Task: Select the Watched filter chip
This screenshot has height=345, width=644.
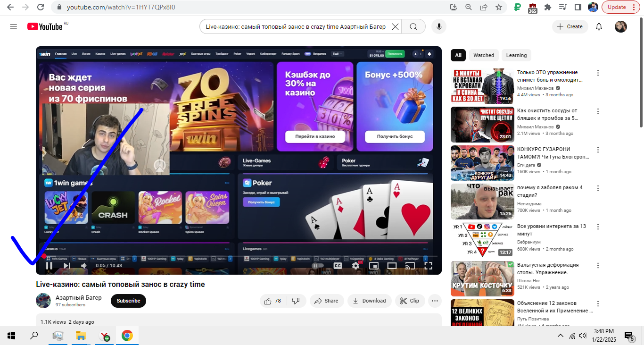Action: 484,55
